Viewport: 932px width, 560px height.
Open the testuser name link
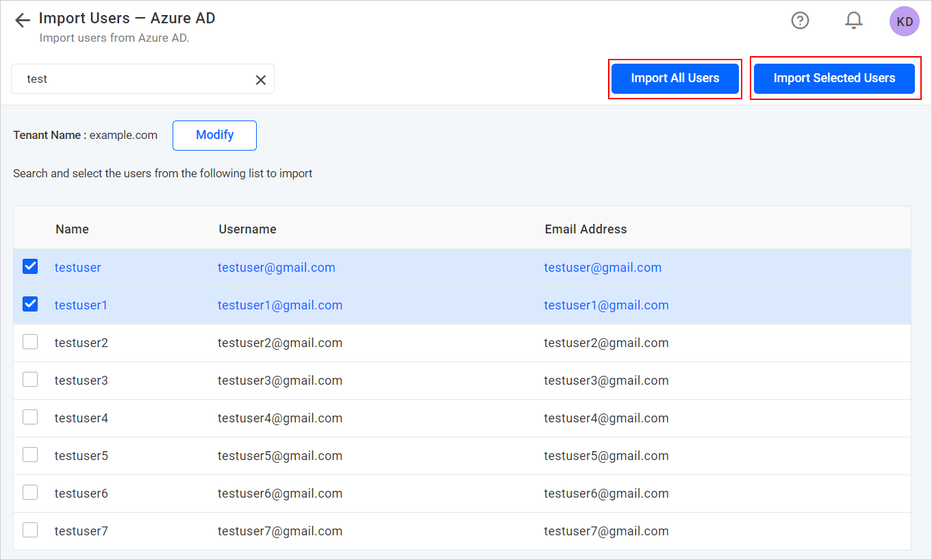(77, 267)
